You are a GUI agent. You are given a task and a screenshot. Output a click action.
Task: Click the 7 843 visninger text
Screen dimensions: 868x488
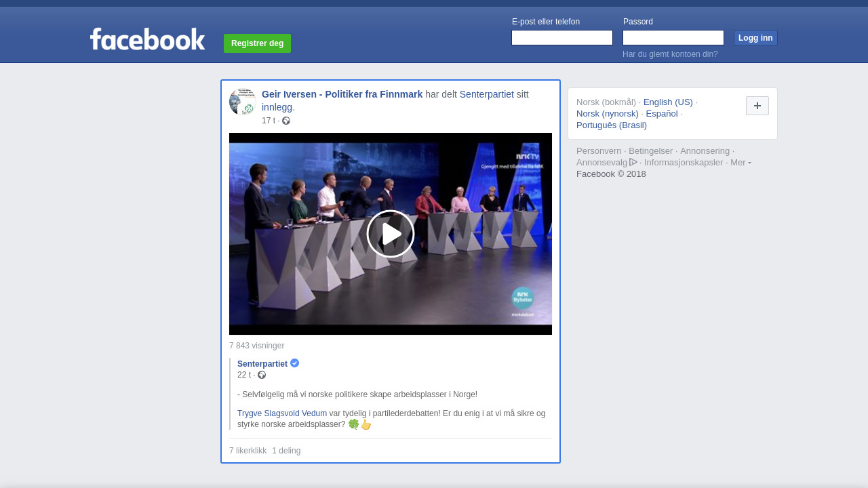[x=256, y=346]
